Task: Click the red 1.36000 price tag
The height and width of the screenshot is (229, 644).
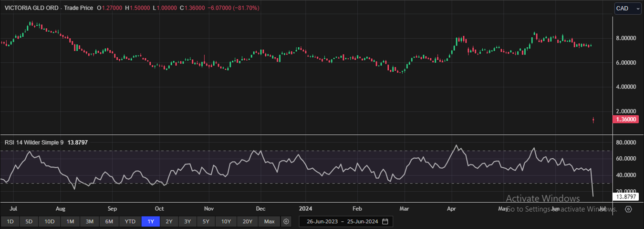Action: (626, 120)
